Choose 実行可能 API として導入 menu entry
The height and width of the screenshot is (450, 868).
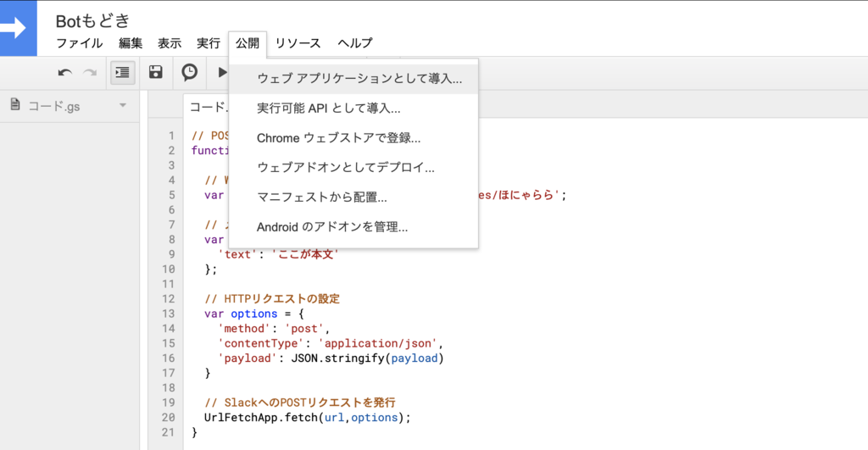pyautogui.click(x=329, y=108)
